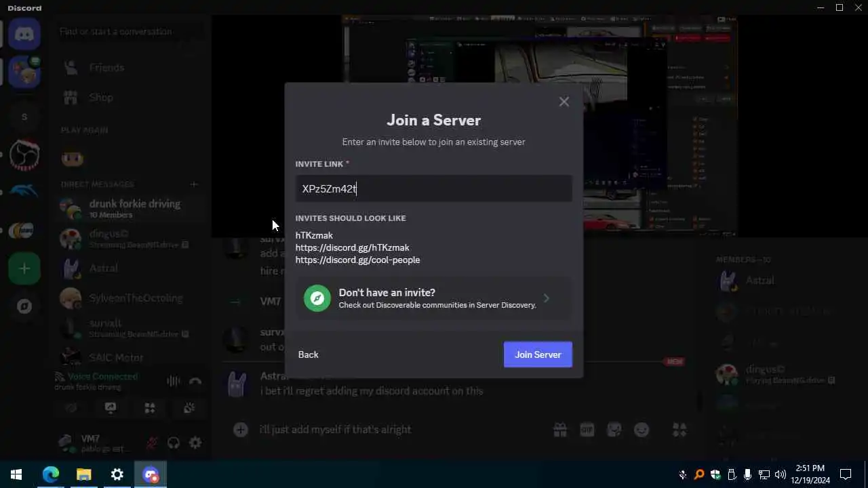Open the Dolphin server icon
The height and width of the screenshot is (488, 868).
click(x=24, y=192)
